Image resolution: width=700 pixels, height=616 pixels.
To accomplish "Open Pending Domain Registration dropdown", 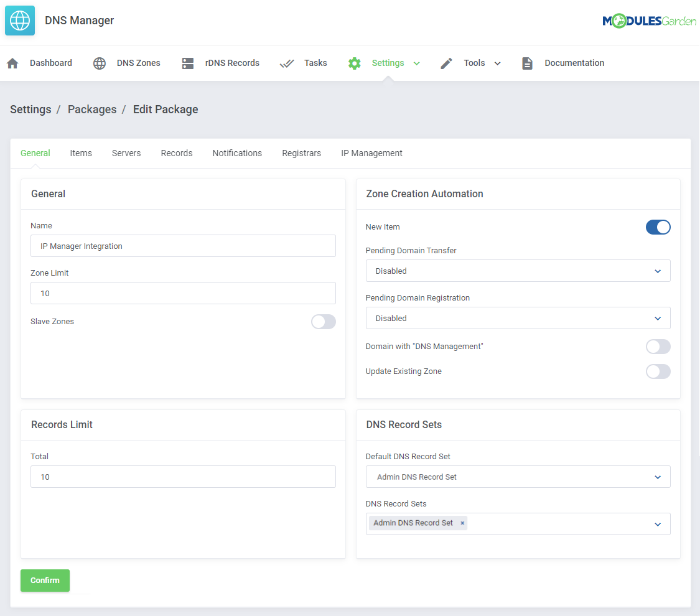I will (x=518, y=319).
